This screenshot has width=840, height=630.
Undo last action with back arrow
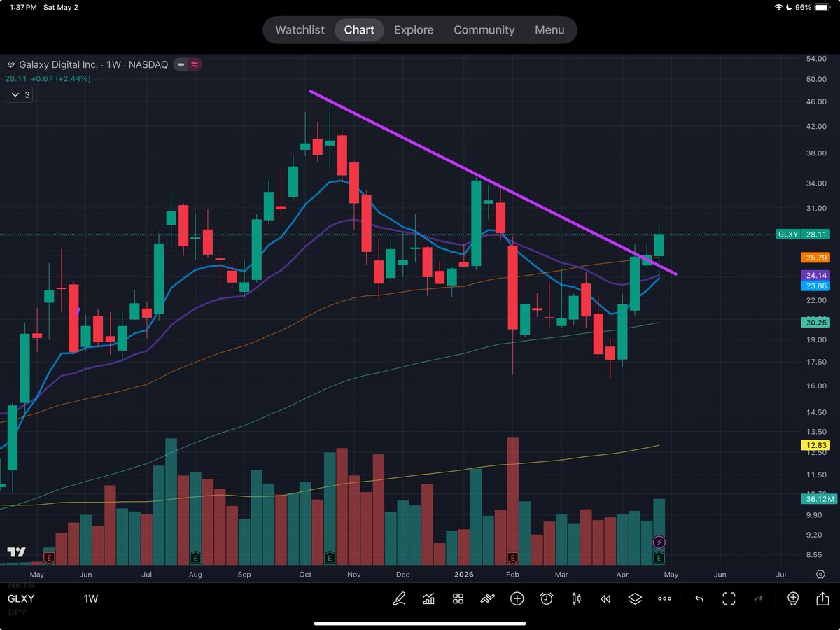[699, 598]
